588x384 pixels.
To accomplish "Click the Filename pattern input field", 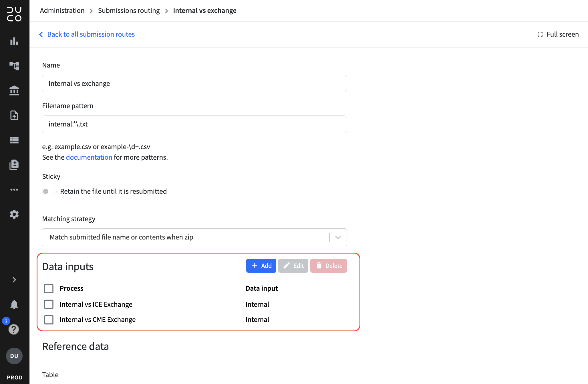I will (x=194, y=124).
